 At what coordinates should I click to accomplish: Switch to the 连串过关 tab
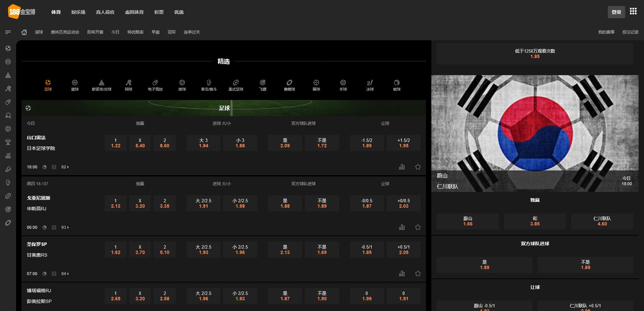point(192,32)
